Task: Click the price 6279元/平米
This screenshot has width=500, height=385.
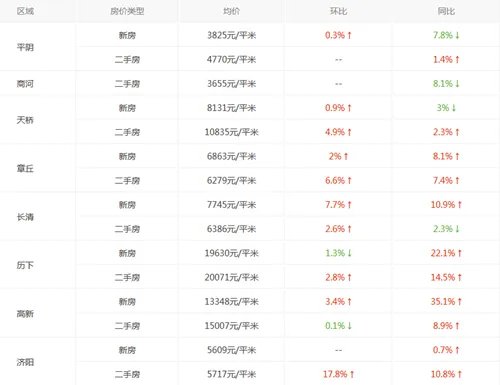Action: [231, 181]
